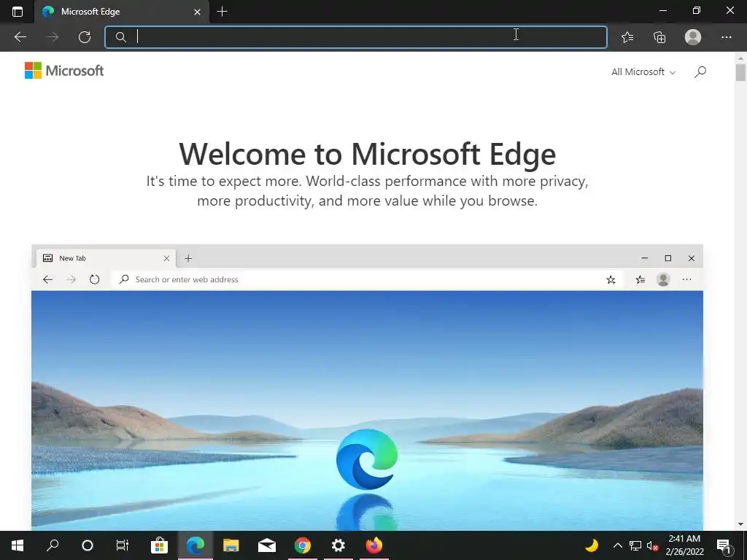This screenshot has height=560, width=747.
Task: Switch to Google Chrome in the taskbar
Action: (x=303, y=545)
